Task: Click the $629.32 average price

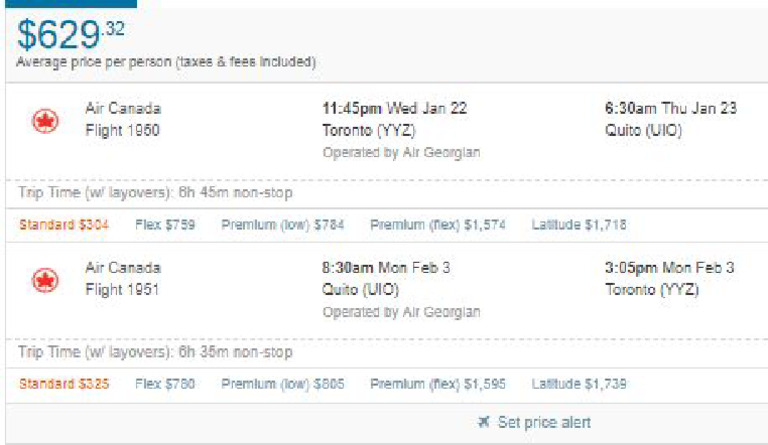Action: point(73,36)
